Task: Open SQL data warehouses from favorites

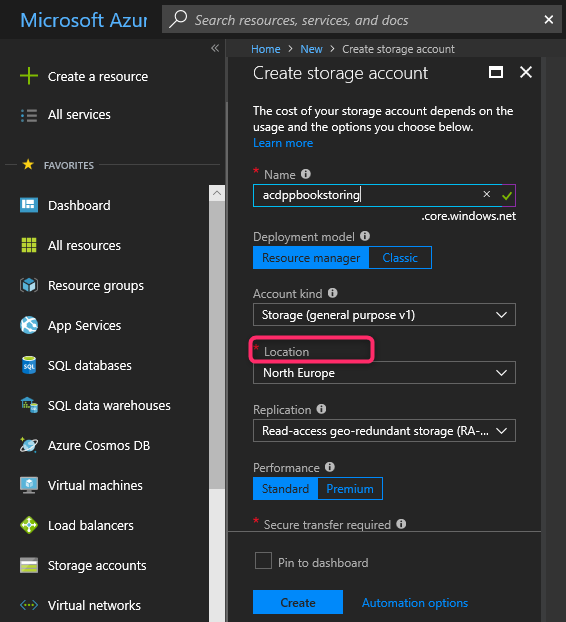Action: (109, 405)
